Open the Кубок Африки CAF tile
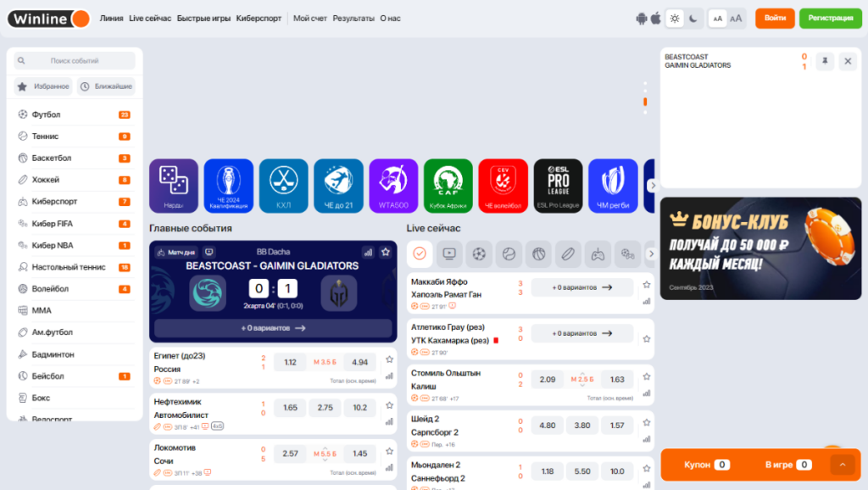Image resolution: width=868 pixels, height=490 pixels. [x=448, y=186]
